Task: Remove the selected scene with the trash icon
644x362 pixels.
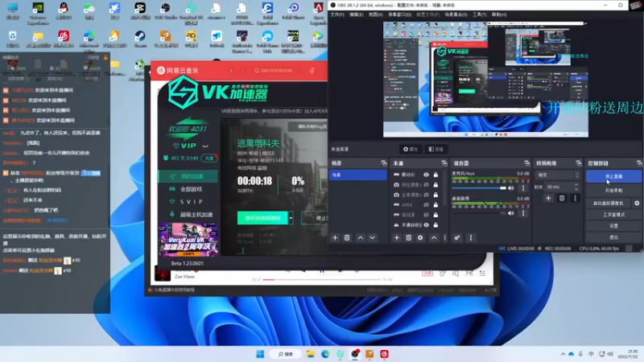Action: coord(347,237)
